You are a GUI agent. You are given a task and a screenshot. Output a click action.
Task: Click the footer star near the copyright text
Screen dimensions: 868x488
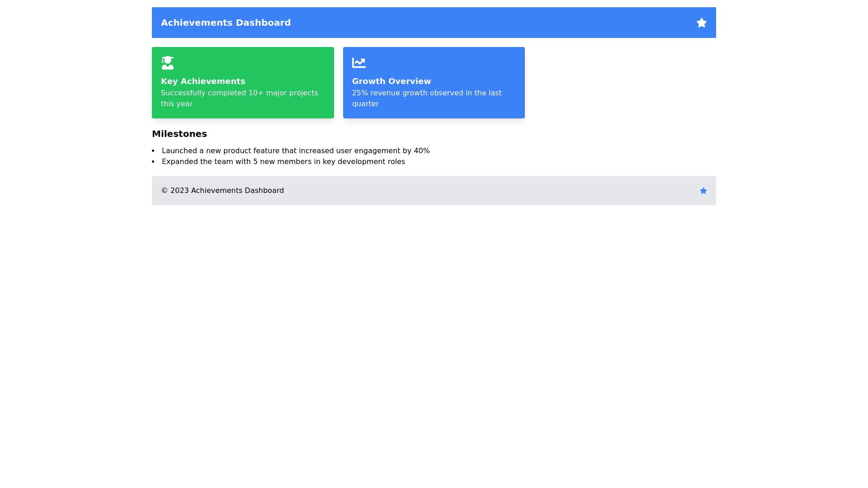point(703,190)
